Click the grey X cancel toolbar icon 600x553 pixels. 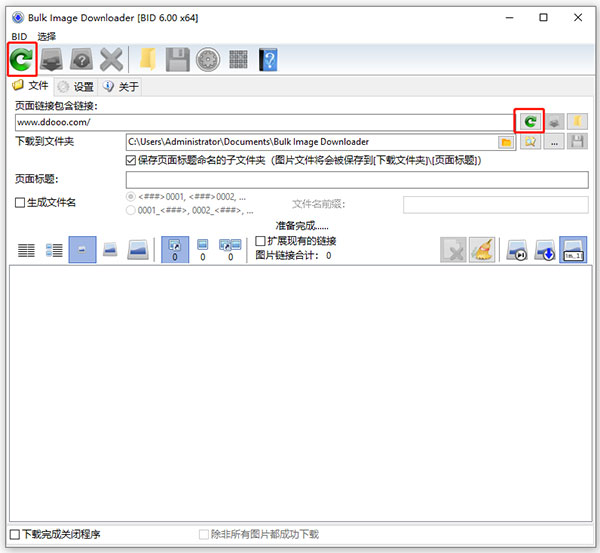click(x=111, y=59)
